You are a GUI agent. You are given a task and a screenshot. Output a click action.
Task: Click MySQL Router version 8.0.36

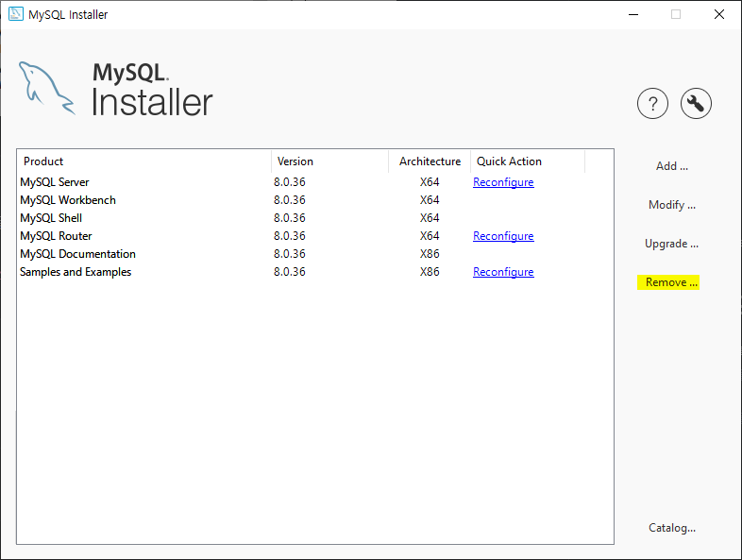(x=290, y=236)
